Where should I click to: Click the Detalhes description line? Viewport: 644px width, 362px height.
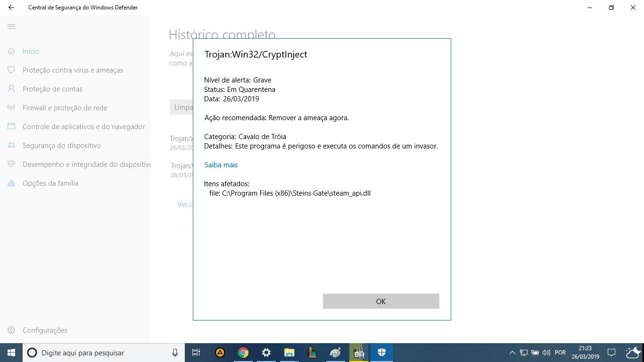point(321,146)
